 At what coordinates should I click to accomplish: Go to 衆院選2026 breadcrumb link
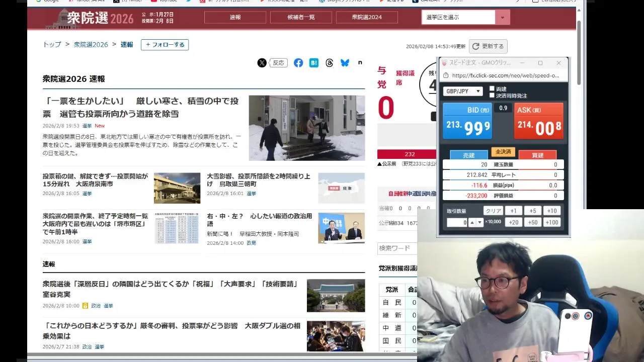91,44
